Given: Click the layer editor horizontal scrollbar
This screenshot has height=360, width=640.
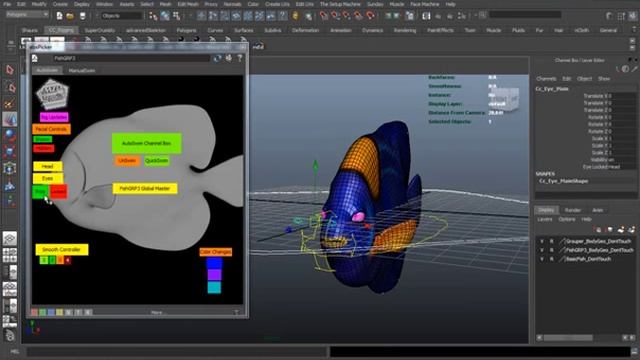Looking at the screenshot, I should (585, 338).
